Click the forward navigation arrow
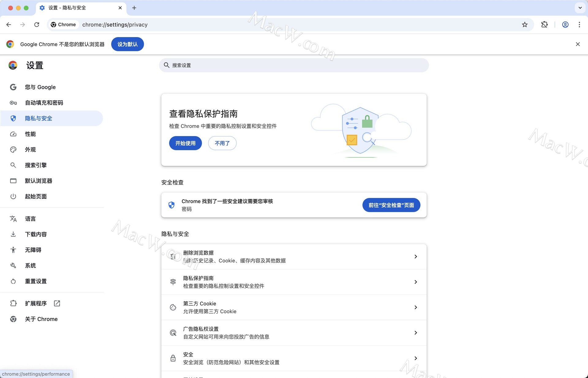Screen dimensions: 588x378 23,25
